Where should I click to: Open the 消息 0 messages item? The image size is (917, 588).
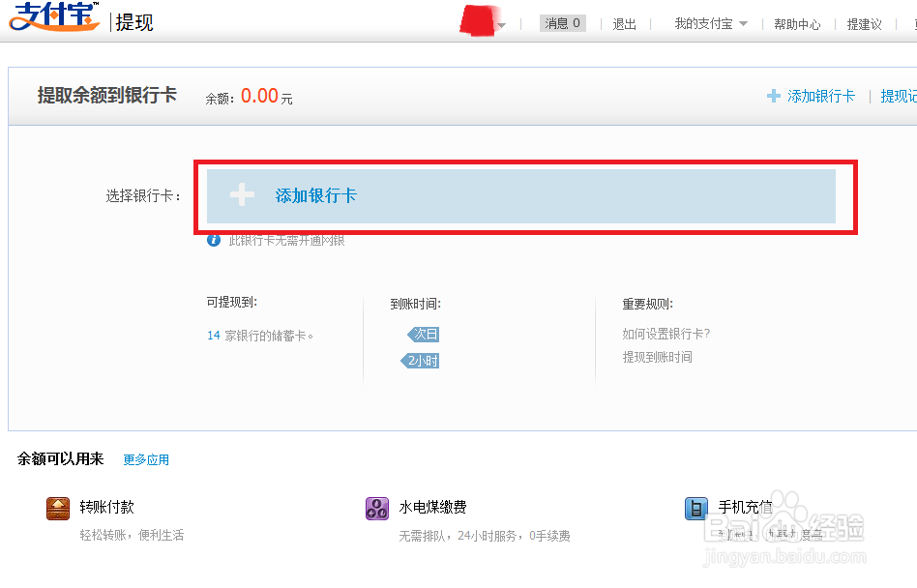tap(562, 22)
